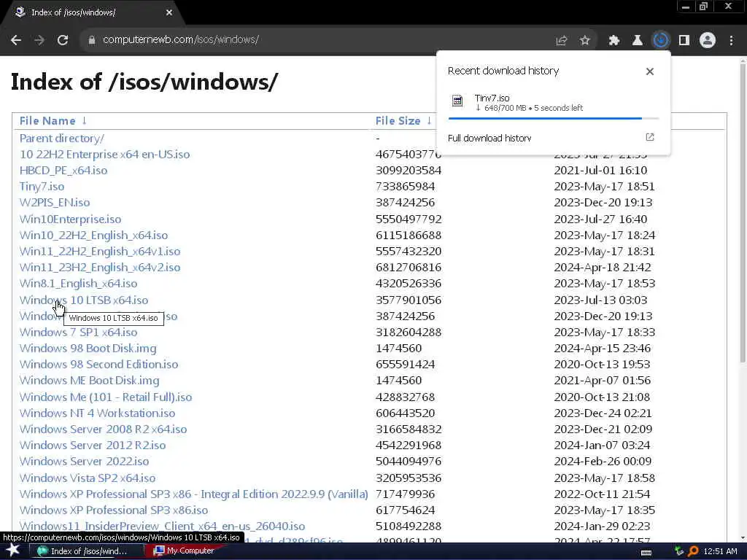
Task: Close the Index of /isos/windows/ tab
Action: (x=169, y=13)
